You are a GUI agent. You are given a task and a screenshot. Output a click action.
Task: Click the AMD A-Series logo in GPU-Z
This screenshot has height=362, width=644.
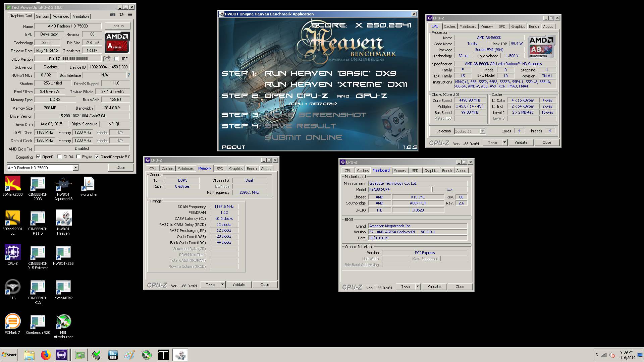[117, 42]
